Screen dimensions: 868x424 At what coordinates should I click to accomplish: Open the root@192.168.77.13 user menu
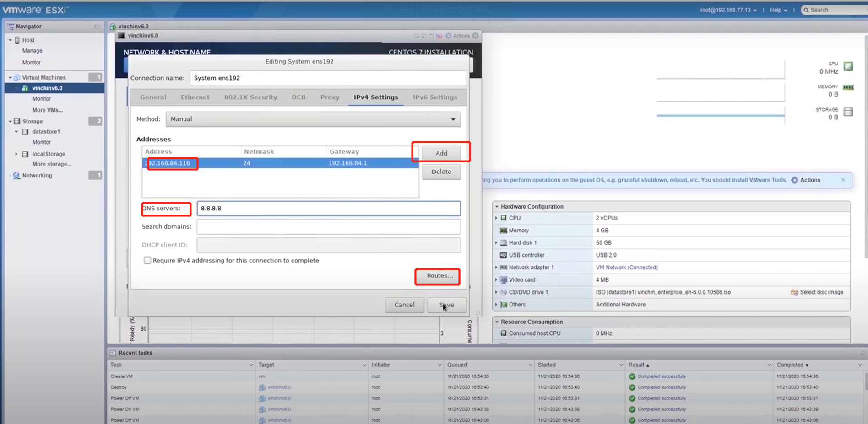click(x=728, y=10)
